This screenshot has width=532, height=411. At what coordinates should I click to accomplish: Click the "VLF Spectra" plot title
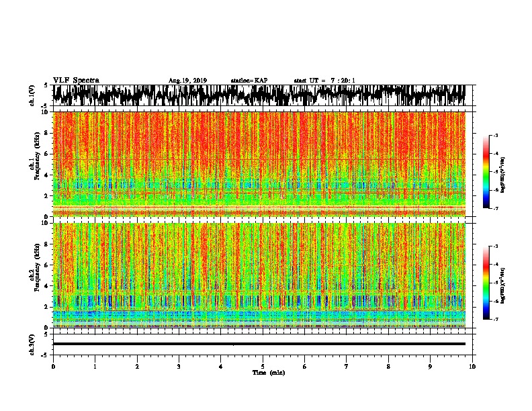[76, 81]
